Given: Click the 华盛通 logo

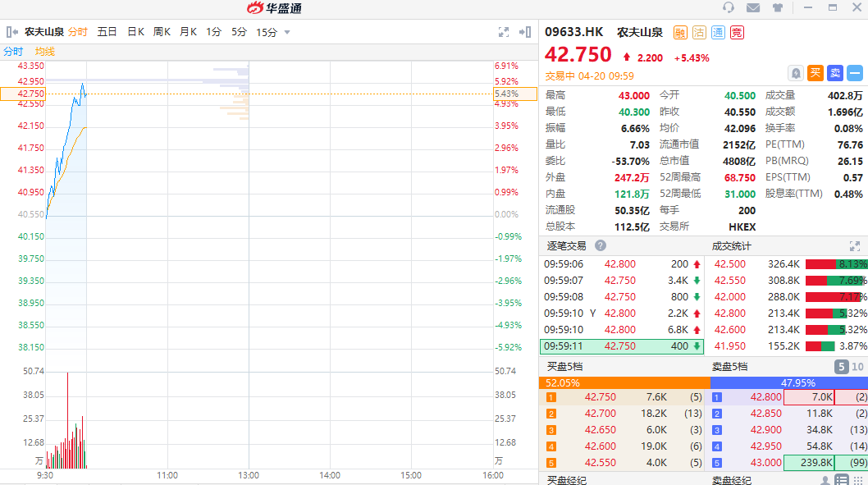Looking at the screenshot, I should click(274, 7).
